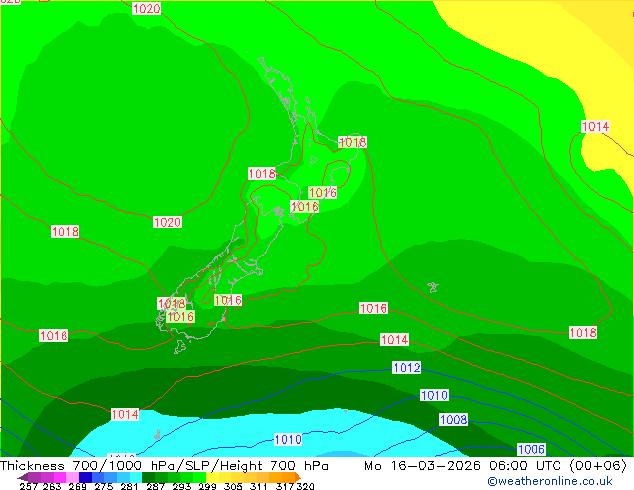This screenshot has width=634, height=490.
Task: Click the orange arrow at legend's right end
Action: click(x=298, y=477)
